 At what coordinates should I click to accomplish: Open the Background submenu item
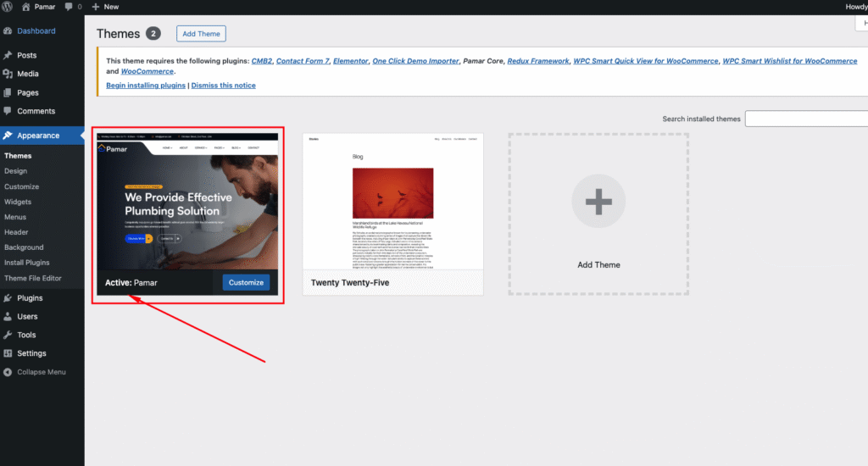point(24,247)
